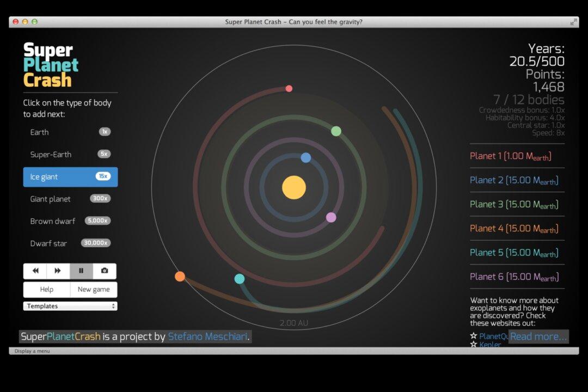Follow the Stefano Meschiari link
The width and height of the screenshot is (588, 392).
click(x=207, y=336)
